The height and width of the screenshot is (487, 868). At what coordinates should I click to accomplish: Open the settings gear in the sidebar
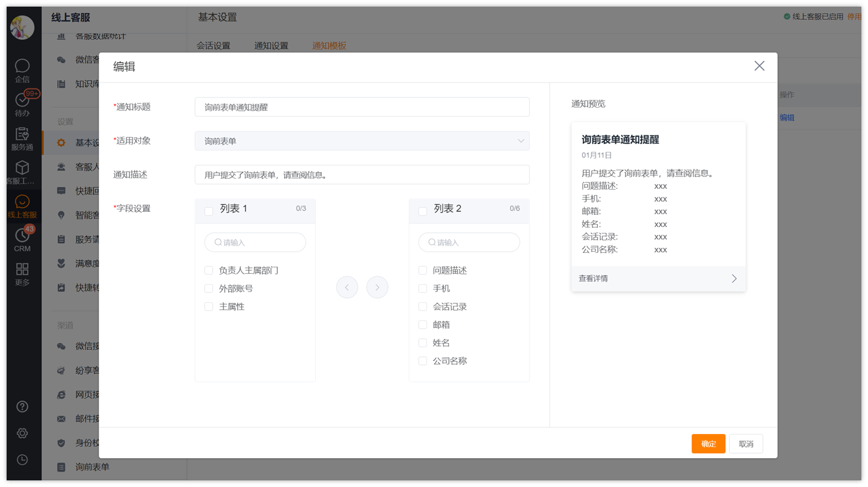tap(22, 433)
